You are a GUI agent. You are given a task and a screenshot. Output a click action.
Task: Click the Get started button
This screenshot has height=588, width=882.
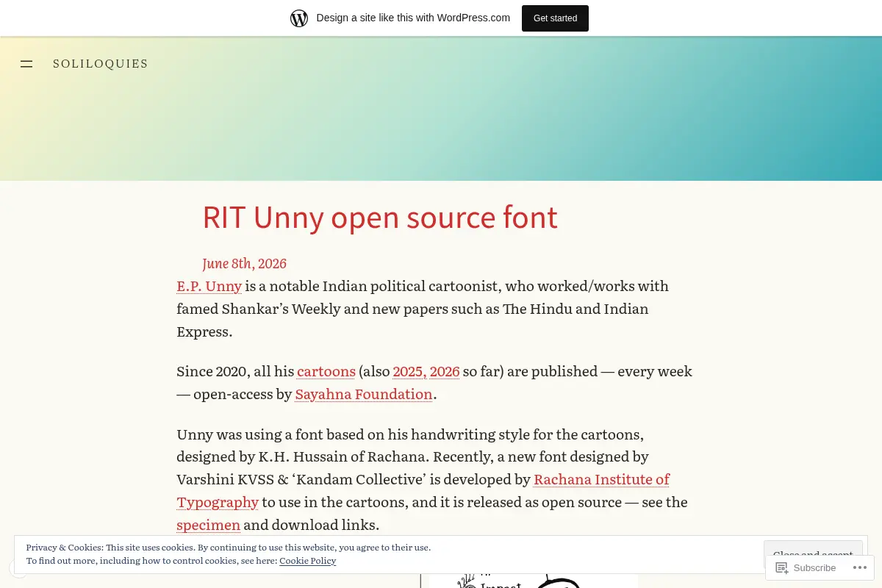coord(555,18)
